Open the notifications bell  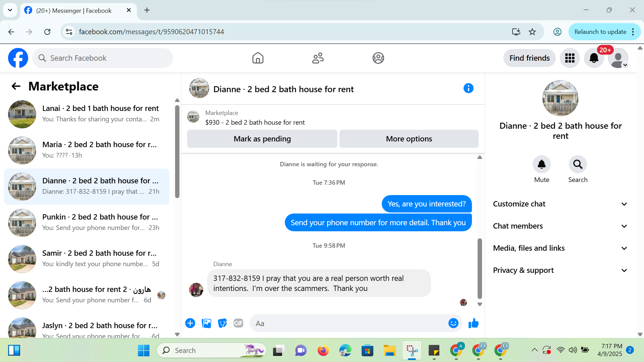click(x=594, y=58)
